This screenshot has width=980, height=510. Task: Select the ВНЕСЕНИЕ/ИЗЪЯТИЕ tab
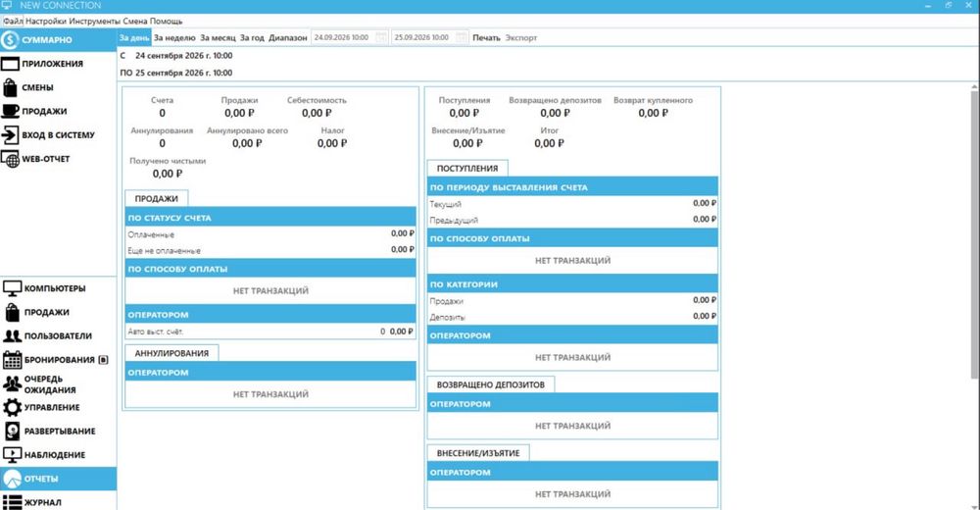tap(478, 452)
